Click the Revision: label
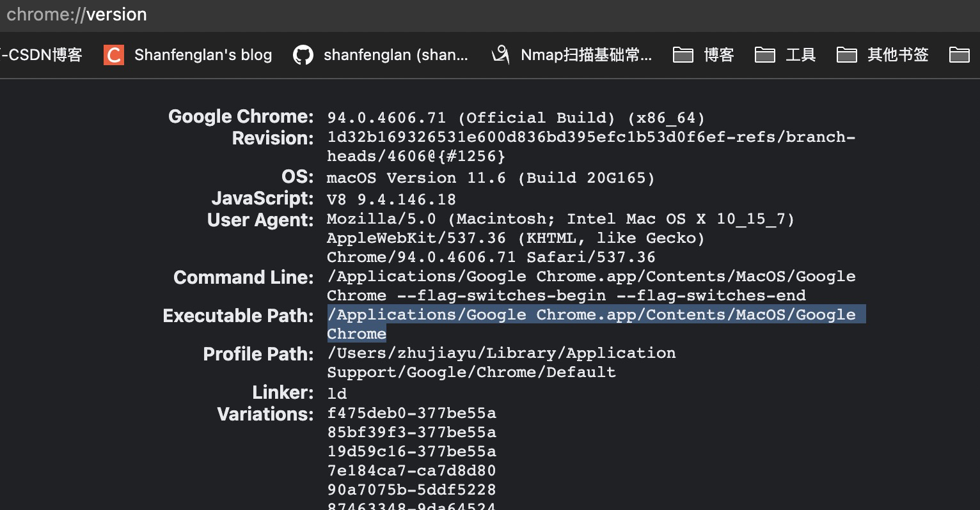The width and height of the screenshot is (980, 510). click(273, 138)
